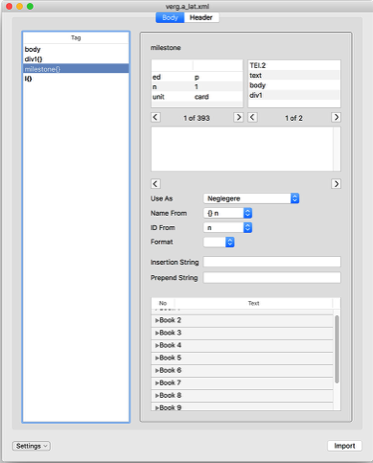Open the ID From dropdown
The height and width of the screenshot is (463, 373).
[x=228, y=228]
